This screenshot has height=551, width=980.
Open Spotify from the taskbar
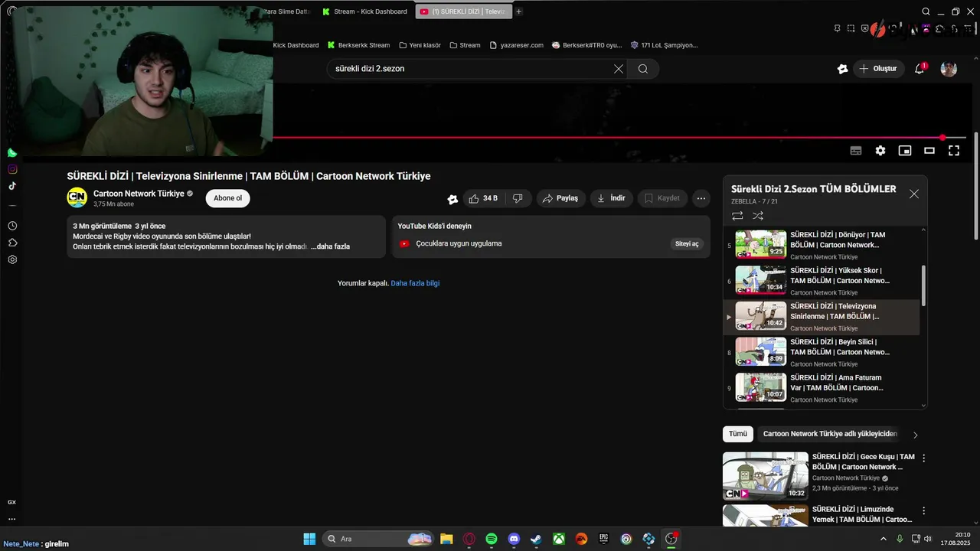tap(492, 539)
